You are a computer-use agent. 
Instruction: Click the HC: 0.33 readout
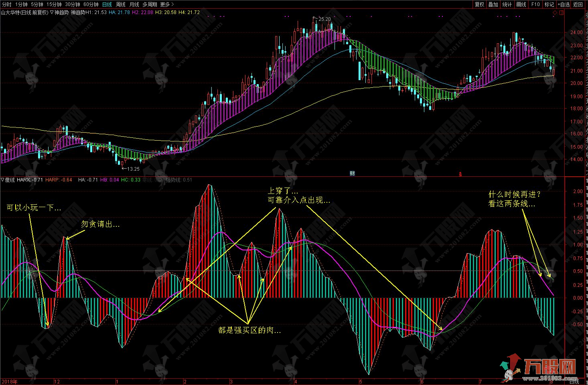(131, 180)
